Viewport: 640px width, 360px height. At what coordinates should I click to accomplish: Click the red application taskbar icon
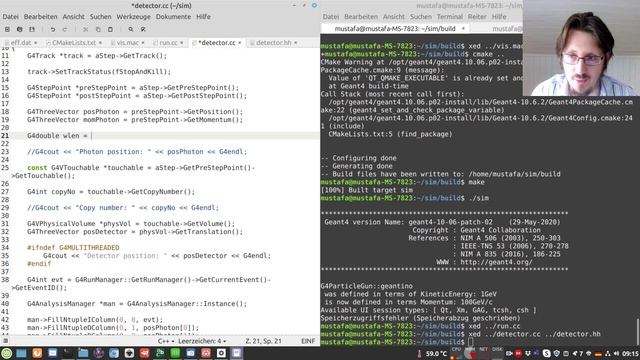144,353
